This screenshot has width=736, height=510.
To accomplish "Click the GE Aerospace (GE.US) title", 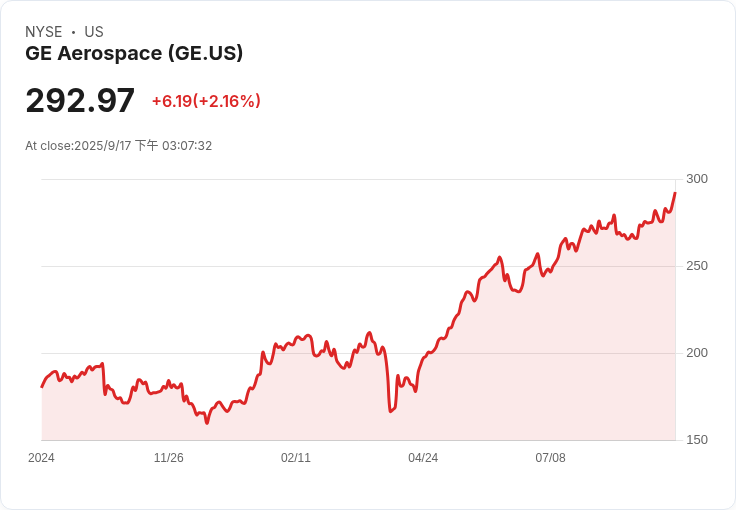I will coord(134,53).
